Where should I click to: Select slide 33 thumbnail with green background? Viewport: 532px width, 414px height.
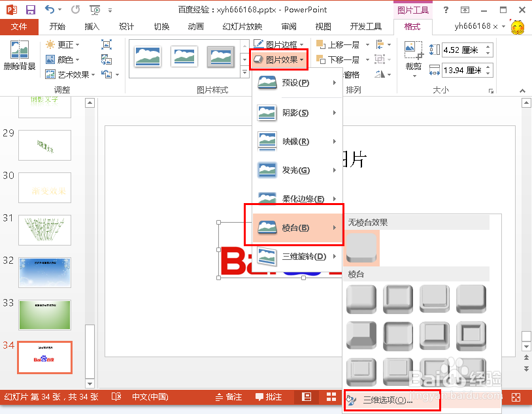coord(45,315)
